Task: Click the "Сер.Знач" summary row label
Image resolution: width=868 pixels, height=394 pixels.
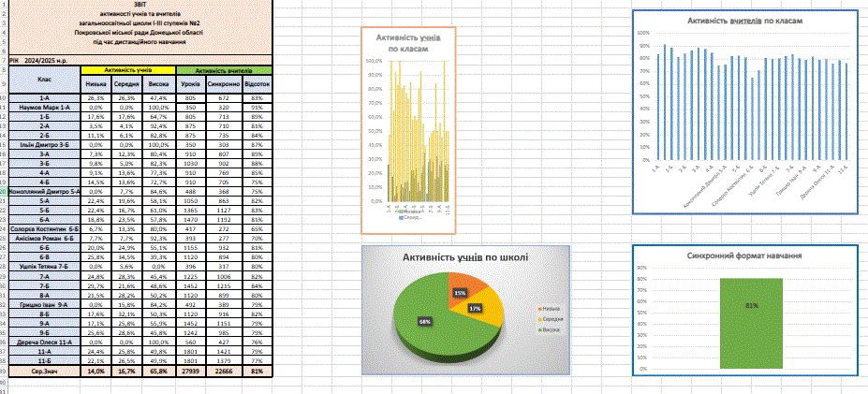Action: [44, 372]
